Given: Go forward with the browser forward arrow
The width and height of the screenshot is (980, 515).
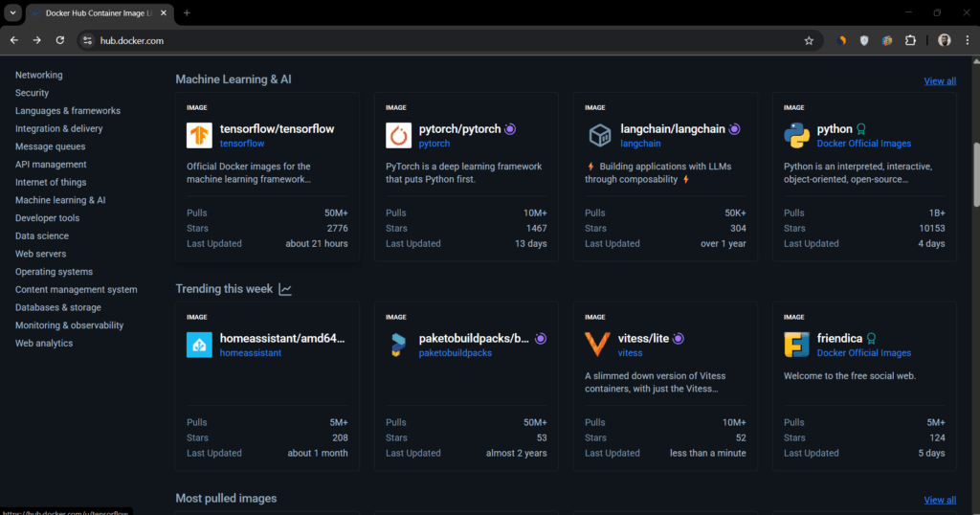Looking at the screenshot, I should [37, 40].
